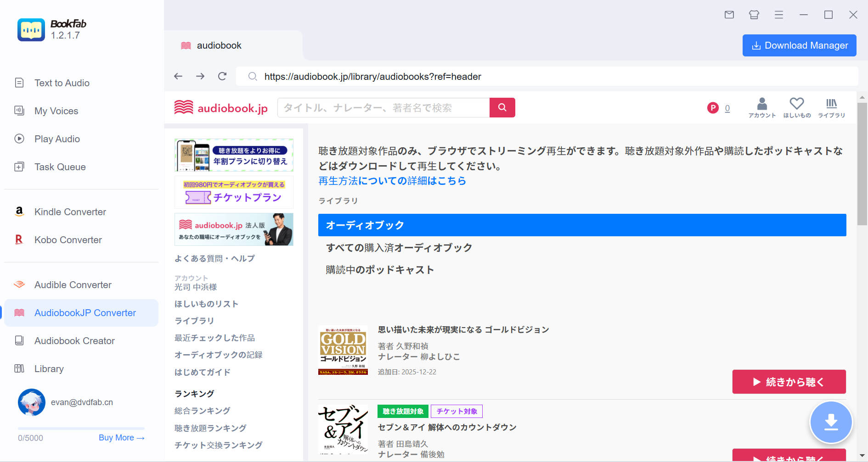Open the Download Manager
This screenshot has height=462, width=868.
click(x=799, y=45)
